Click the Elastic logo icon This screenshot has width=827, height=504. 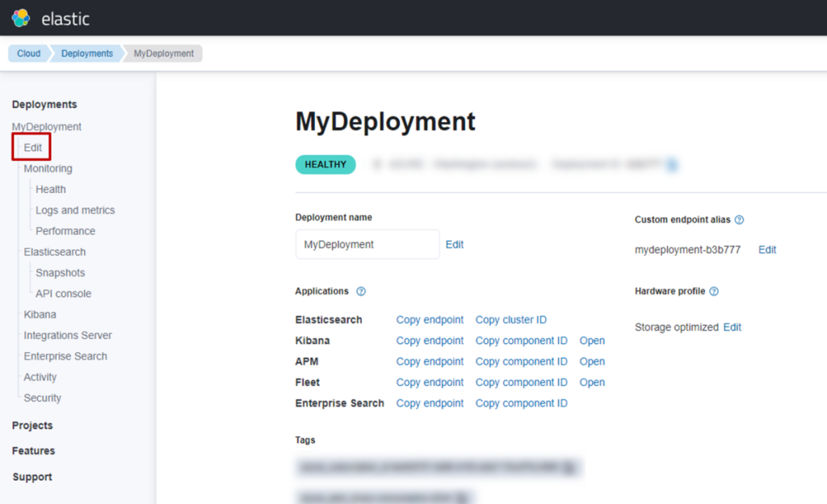(x=21, y=18)
